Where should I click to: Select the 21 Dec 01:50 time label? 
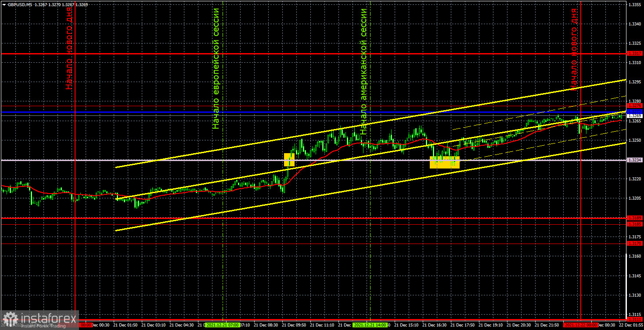coord(126,325)
